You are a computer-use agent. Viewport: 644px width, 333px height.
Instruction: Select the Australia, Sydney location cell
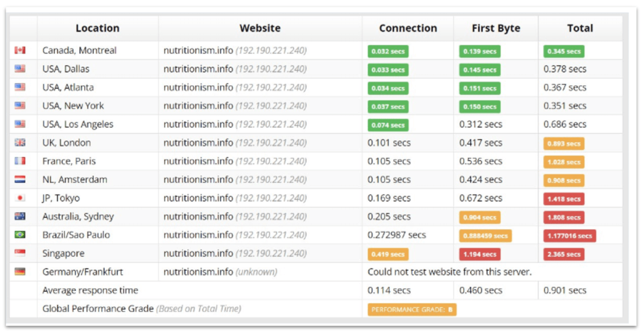click(98, 217)
